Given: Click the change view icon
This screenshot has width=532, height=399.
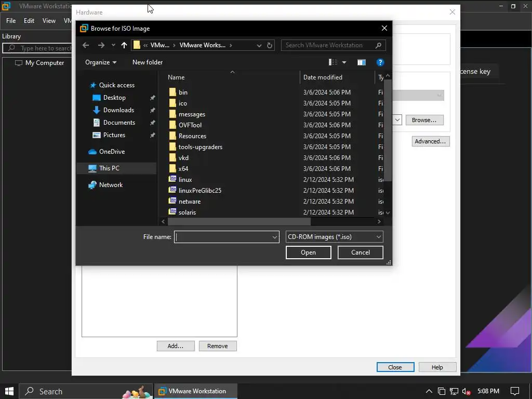Looking at the screenshot, I should (333, 62).
